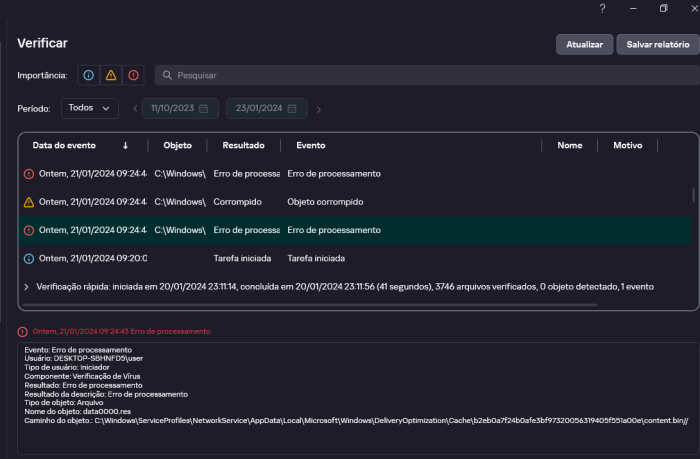Toggle the critical error importance filter icon
700x459 pixels.
coord(133,75)
